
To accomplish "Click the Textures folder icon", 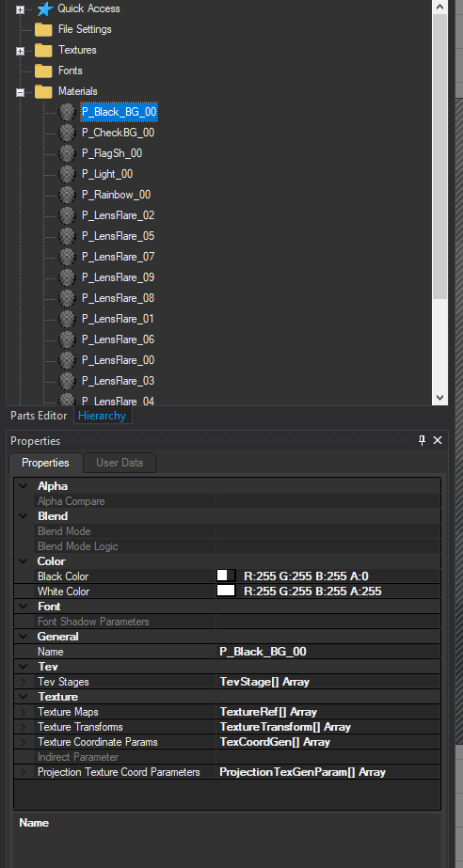I will tap(43, 50).
